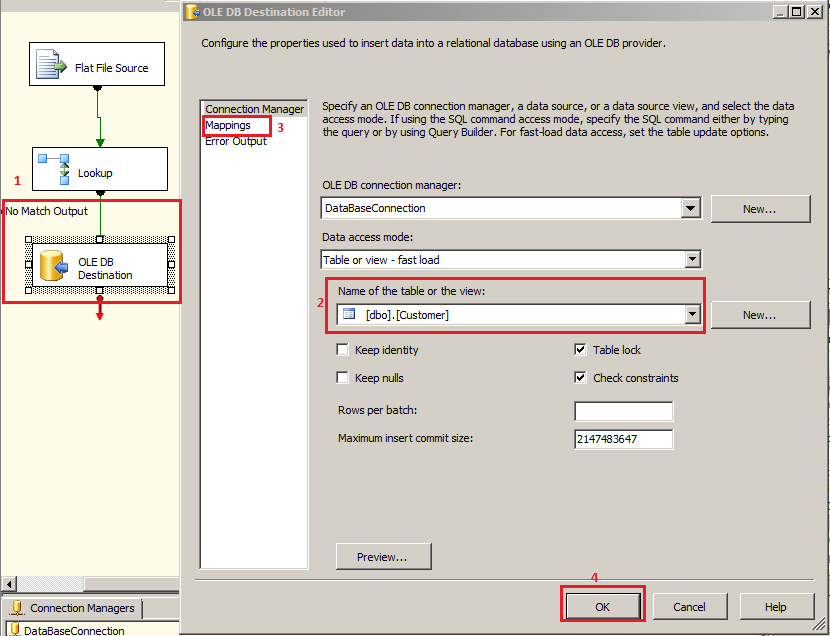Viewport: 830px width, 636px height.
Task: Click the Connection Managers tab cylinder icon
Action: [17, 607]
